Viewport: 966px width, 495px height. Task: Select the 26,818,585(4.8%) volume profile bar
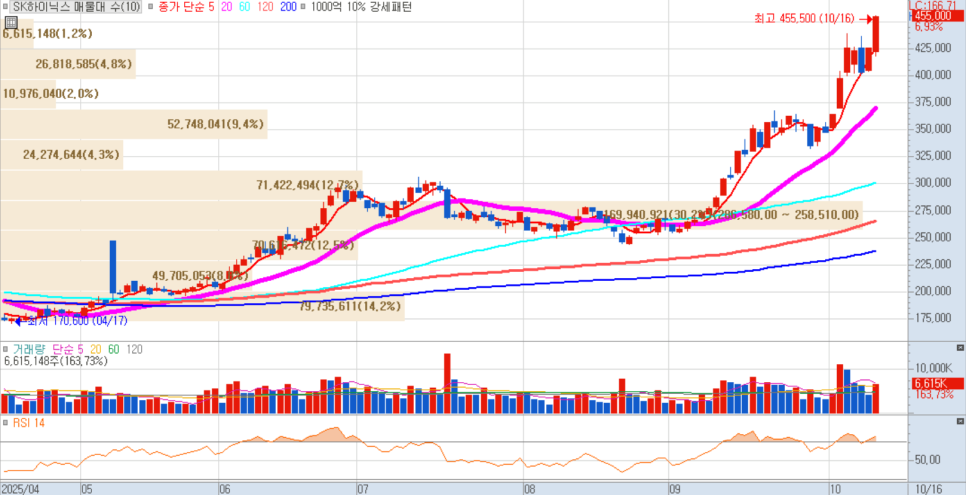pos(68,63)
